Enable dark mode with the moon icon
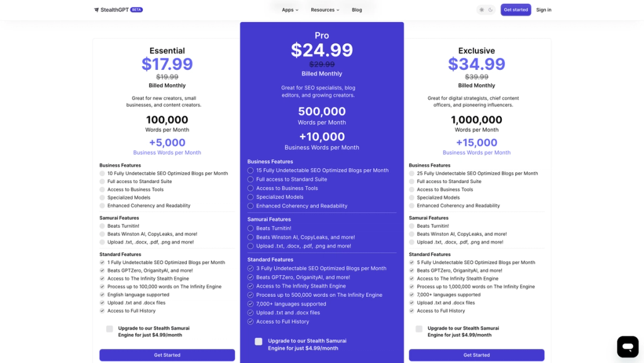 click(x=489, y=9)
